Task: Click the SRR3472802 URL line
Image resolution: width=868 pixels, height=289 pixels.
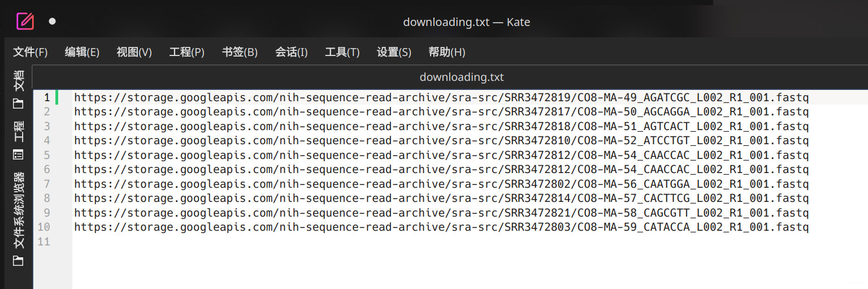Action: [x=441, y=184]
